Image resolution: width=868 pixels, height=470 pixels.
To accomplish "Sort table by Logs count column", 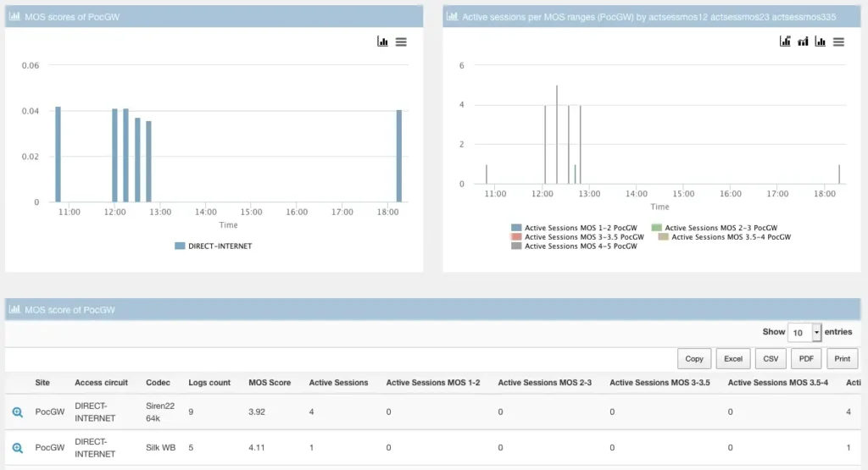I will click(209, 383).
